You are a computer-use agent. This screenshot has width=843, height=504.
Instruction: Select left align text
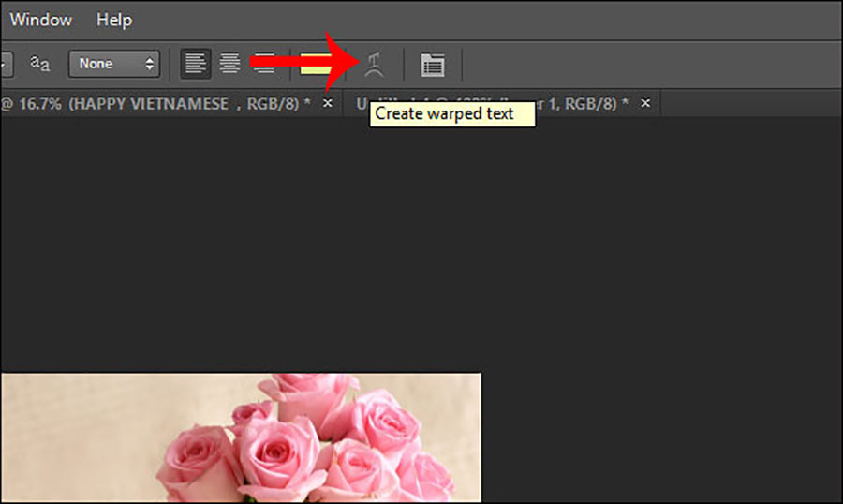pyautogui.click(x=196, y=64)
